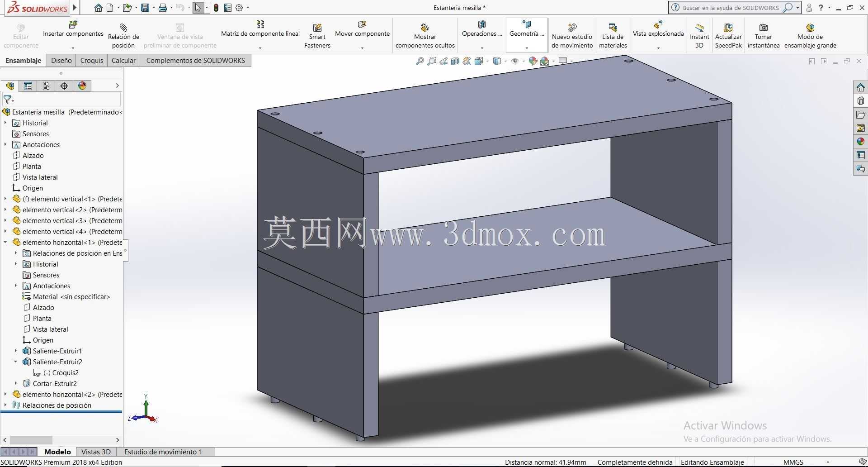
Task: Switch to Vistas 3D bottom tab
Action: pyautogui.click(x=96, y=452)
